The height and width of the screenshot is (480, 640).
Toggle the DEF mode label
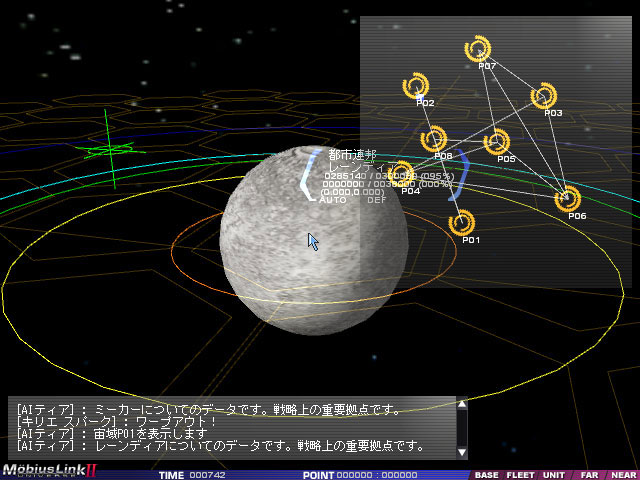pyautogui.click(x=376, y=200)
